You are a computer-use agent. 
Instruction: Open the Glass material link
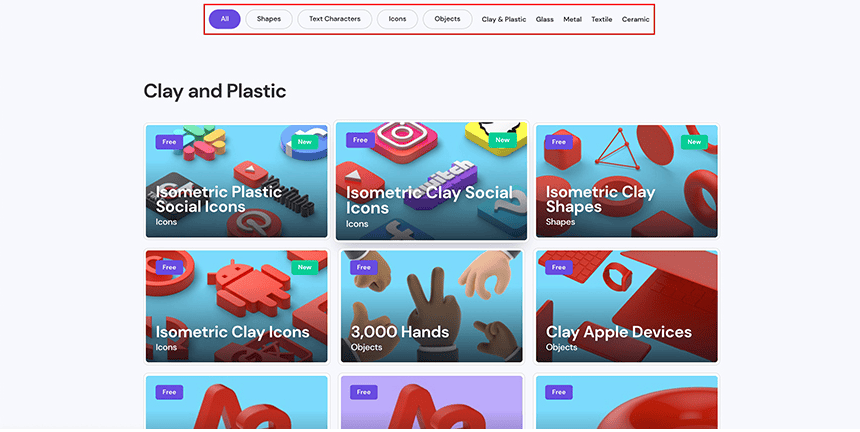[545, 19]
